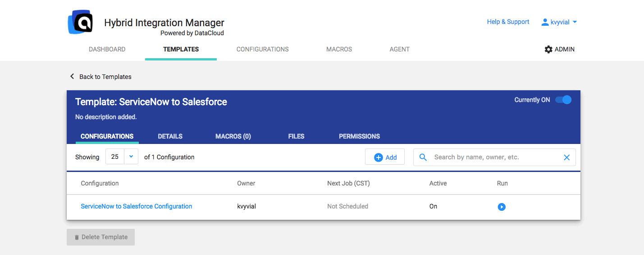The image size is (644, 255).
Task: Open the Admin gear icon
Action: point(548,49)
